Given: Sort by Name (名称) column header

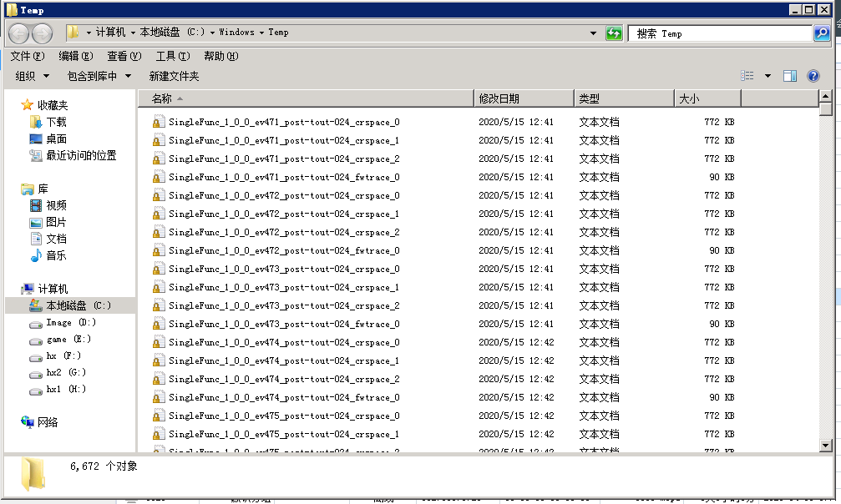Looking at the screenshot, I should pyautogui.click(x=306, y=98).
